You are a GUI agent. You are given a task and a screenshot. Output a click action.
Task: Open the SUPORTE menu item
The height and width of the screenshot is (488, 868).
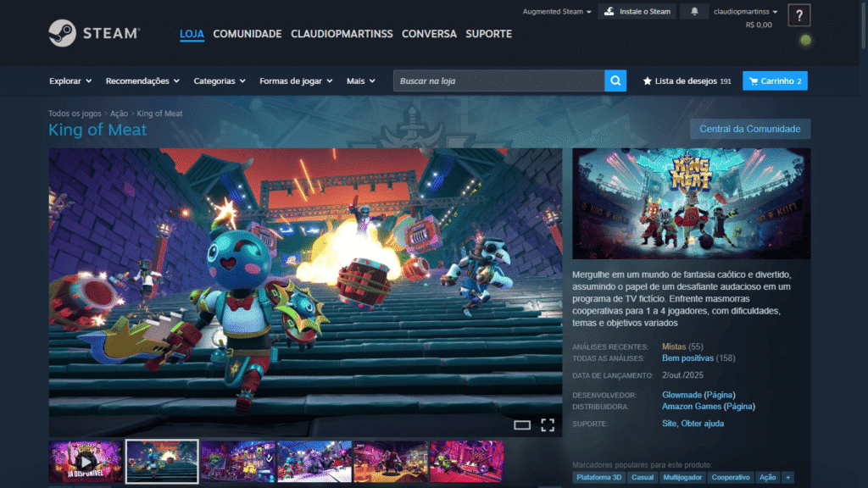(488, 34)
